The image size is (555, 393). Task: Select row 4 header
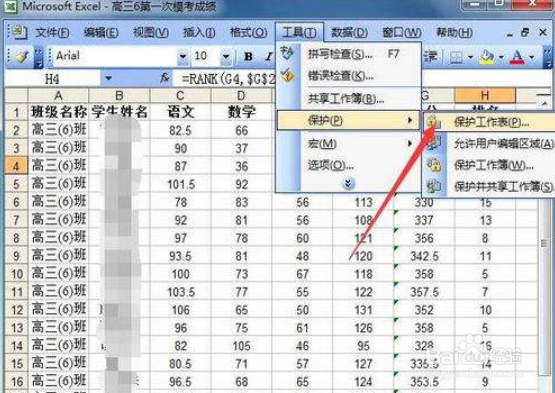(16, 166)
